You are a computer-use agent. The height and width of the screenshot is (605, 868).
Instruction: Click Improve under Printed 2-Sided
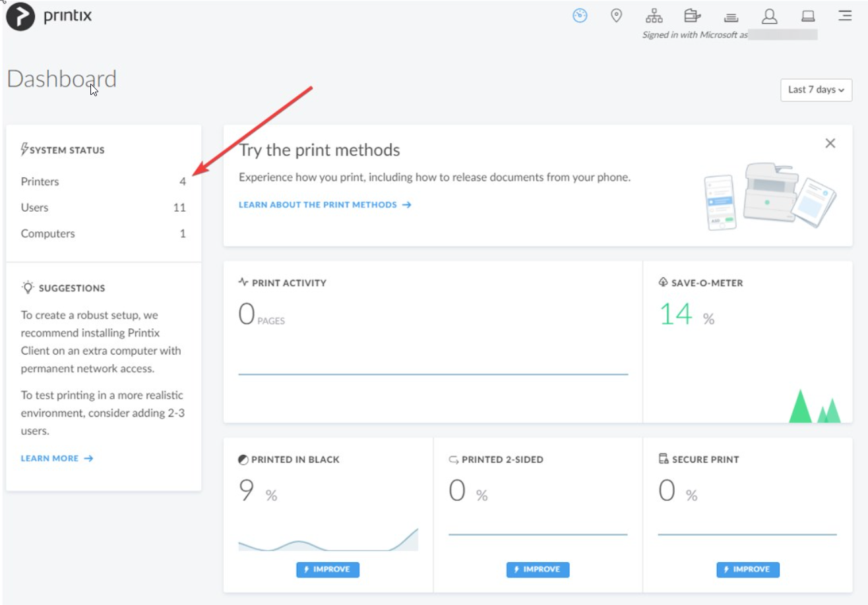pos(538,569)
